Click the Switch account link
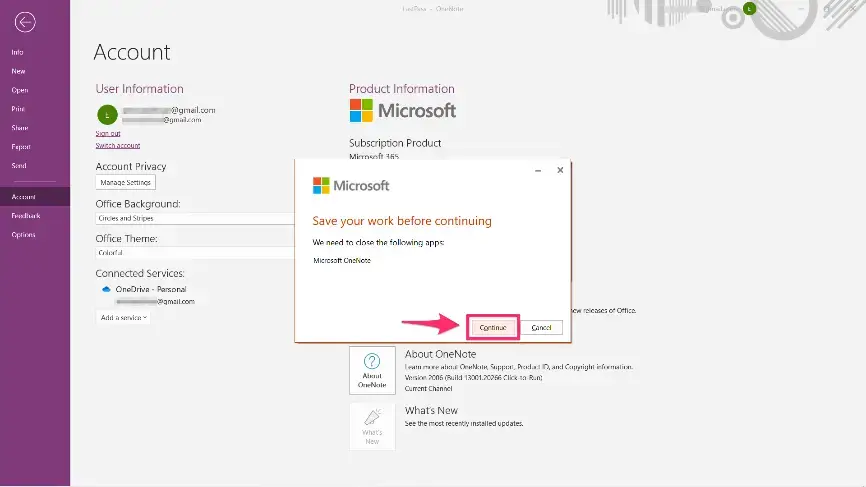The width and height of the screenshot is (866, 487). [x=118, y=146]
